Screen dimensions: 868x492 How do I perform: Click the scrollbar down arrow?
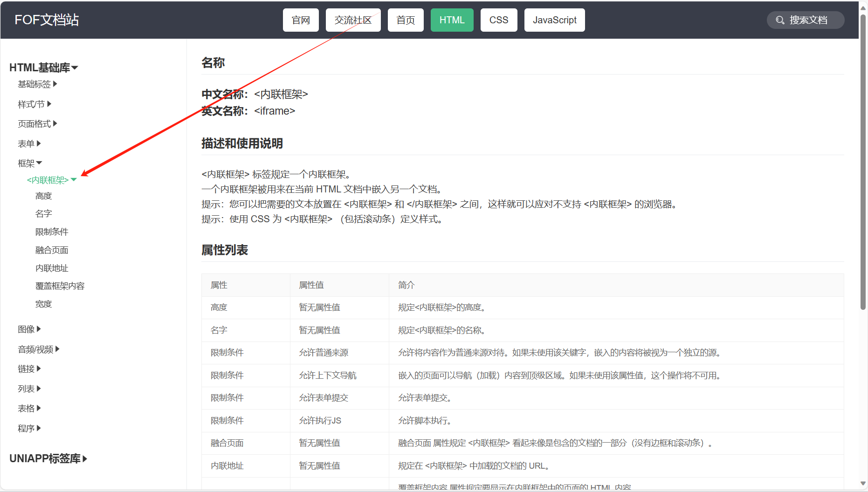click(863, 483)
